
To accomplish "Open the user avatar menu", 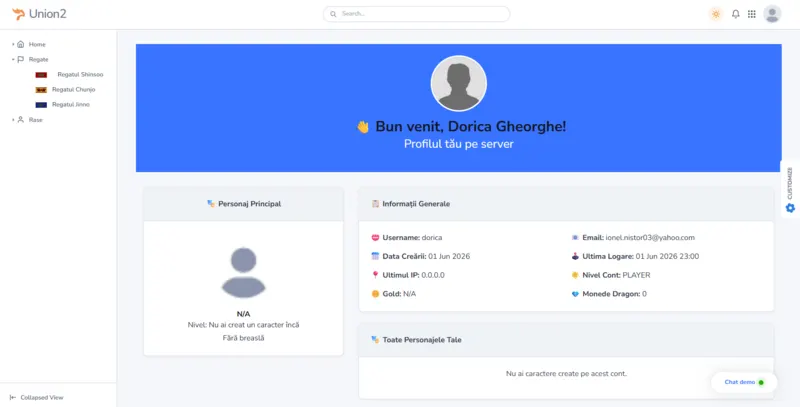I will point(772,14).
